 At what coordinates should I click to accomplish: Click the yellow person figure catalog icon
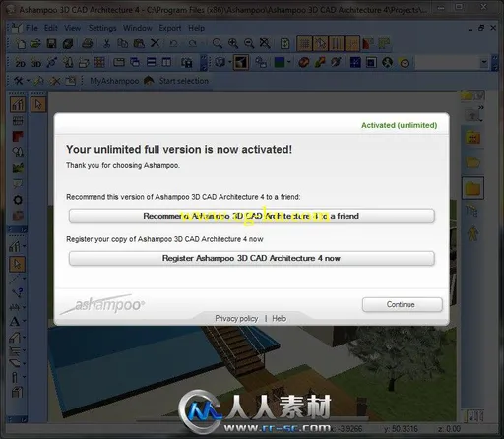(x=472, y=233)
